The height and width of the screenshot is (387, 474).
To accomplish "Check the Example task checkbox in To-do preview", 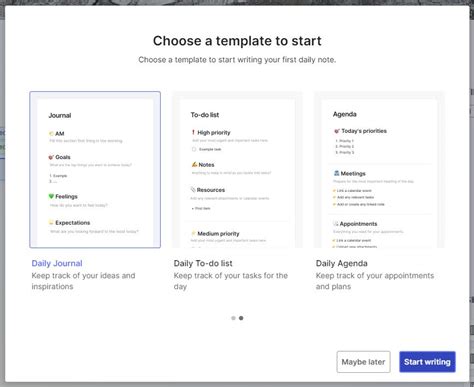I will coord(194,149).
